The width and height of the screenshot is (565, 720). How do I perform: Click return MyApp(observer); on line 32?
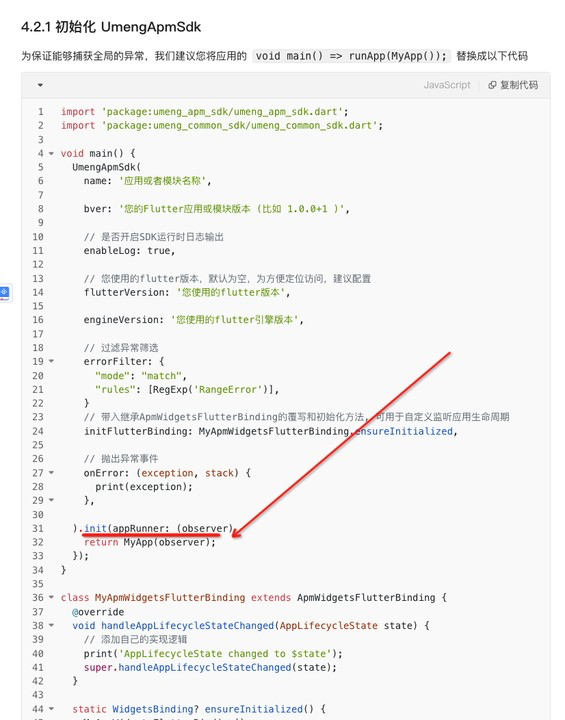[x=150, y=542]
